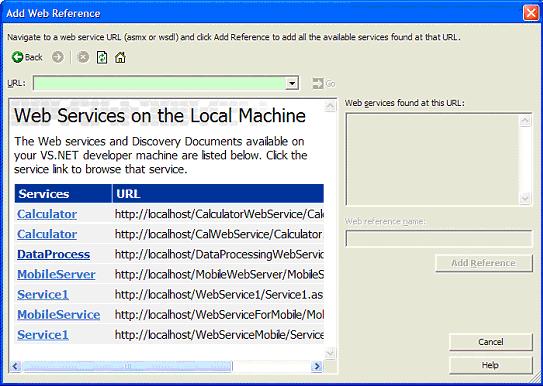Screen dimensions: 543x386
Task: Open Service1 link for WebServiceMobile
Action: (43, 334)
